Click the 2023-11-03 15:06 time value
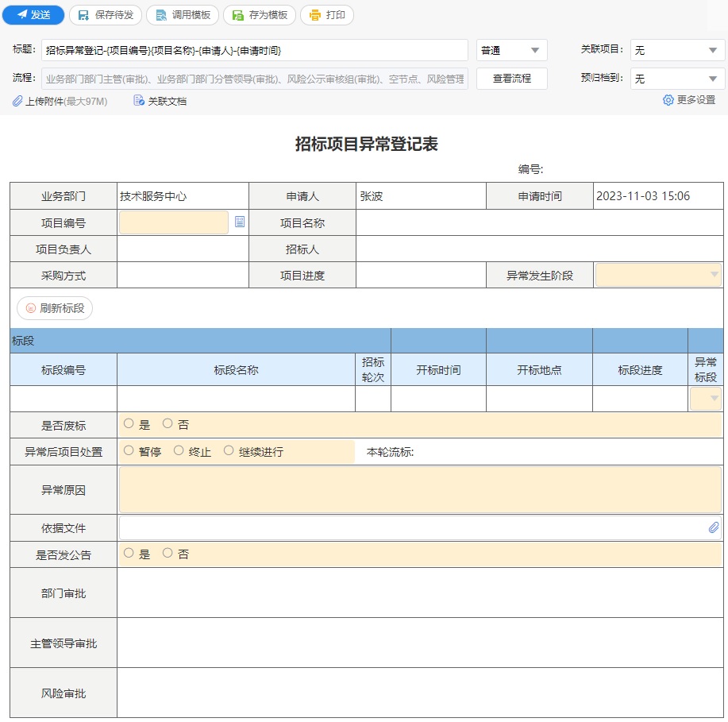Viewport: 728px width, 722px height. (643, 196)
